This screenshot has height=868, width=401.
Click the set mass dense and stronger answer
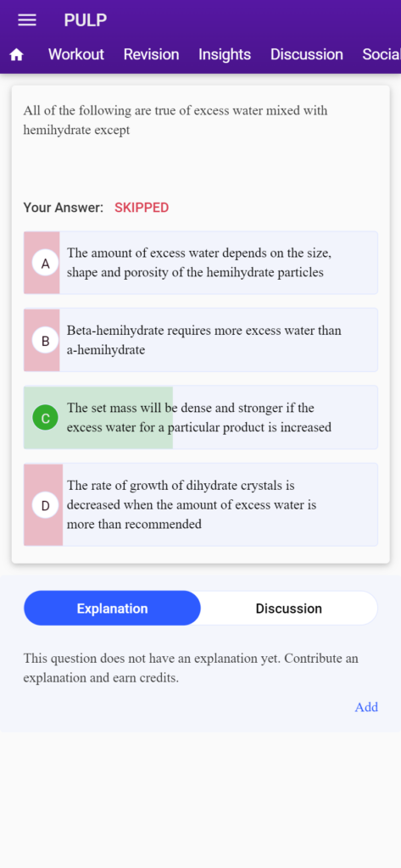(x=199, y=417)
